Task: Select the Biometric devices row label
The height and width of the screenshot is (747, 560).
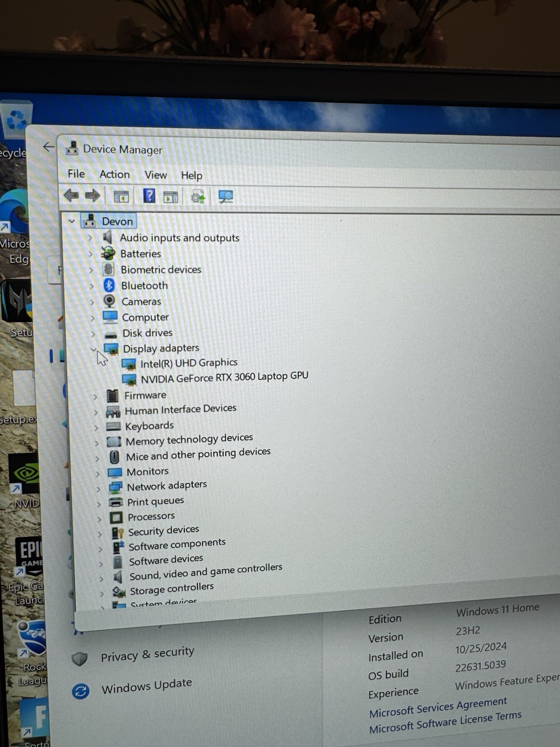Action: point(161,269)
